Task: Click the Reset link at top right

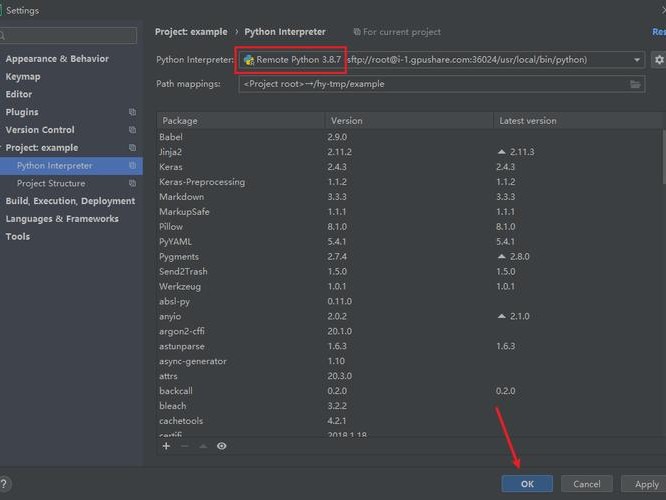Action: (x=659, y=32)
